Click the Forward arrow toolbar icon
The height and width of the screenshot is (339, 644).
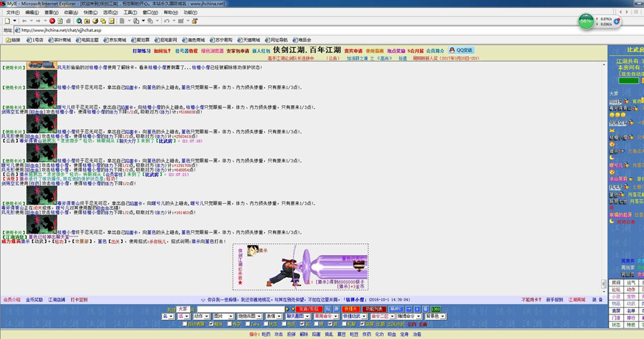(x=38, y=21)
